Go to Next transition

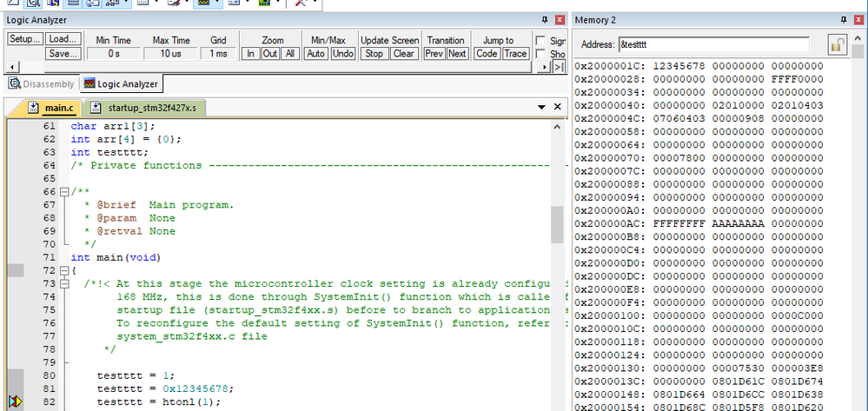click(457, 54)
